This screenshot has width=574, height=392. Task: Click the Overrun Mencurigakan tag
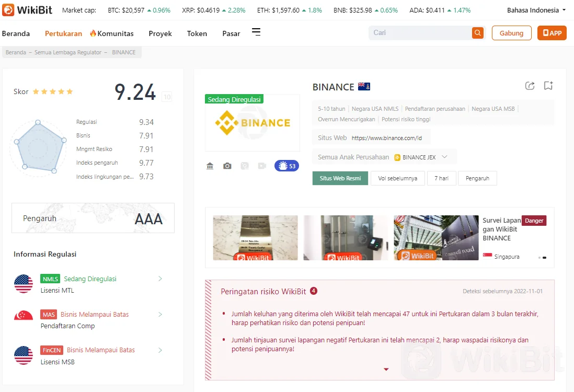pyautogui.click(x=346, y=119)
